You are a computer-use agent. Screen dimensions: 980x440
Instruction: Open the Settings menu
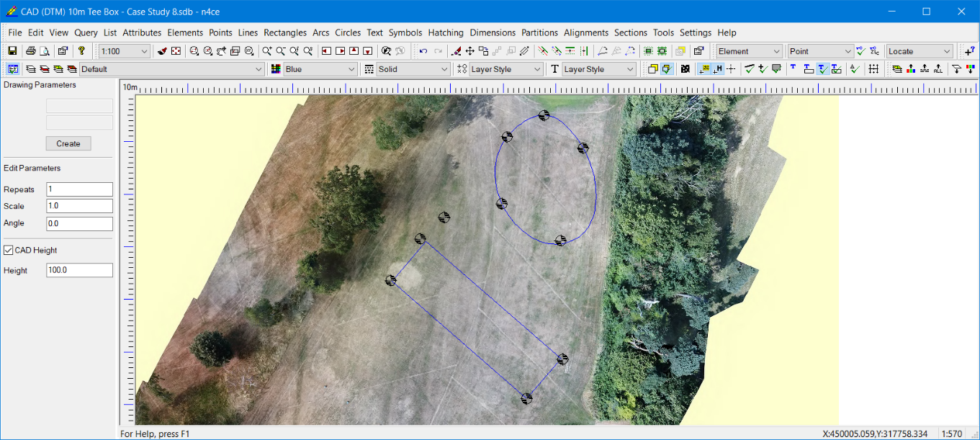pos(696,32)
